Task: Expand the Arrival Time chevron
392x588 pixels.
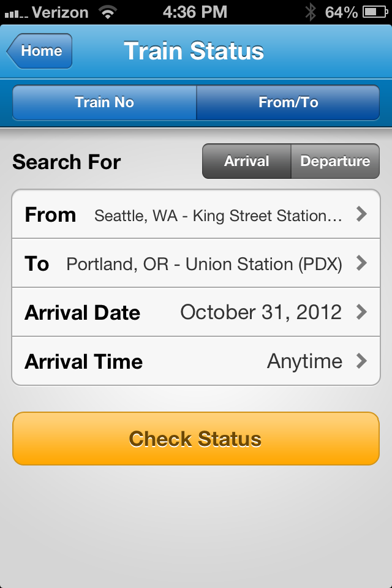Action: [x=361, y=361]
